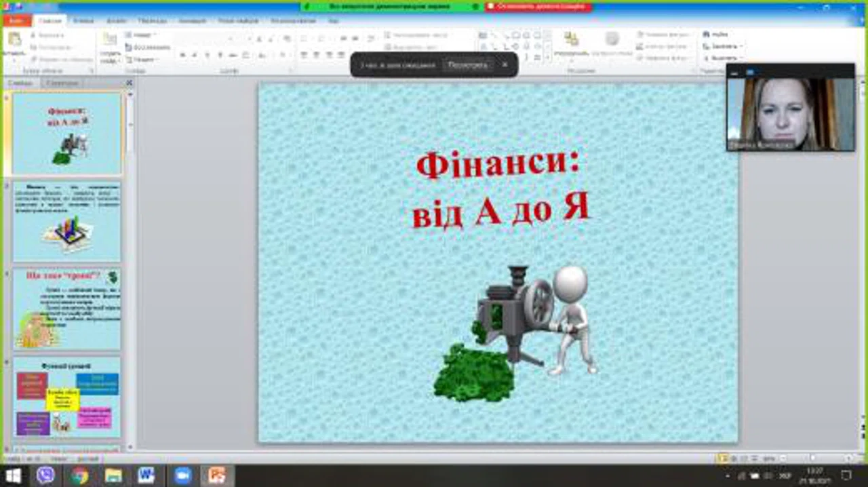The width and height of the screenshot is (868, 487).
Task: Switch to the Animations (Анимация) ribbon tab
Action: point(192,21)
